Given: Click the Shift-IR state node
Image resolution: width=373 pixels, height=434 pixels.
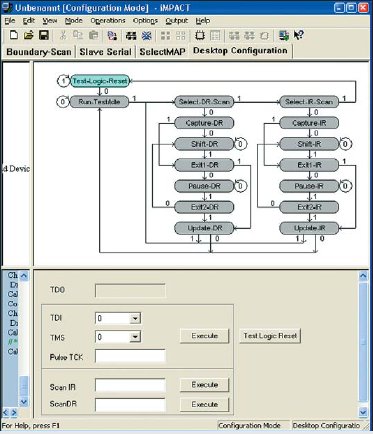Looking at the screenshot, I should click(x=309, y=144).
